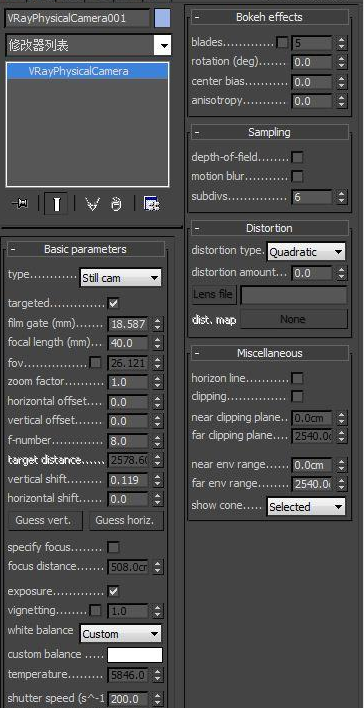Click the film gate value field
This screenshot has width=364, height=708.
[128, 324]
